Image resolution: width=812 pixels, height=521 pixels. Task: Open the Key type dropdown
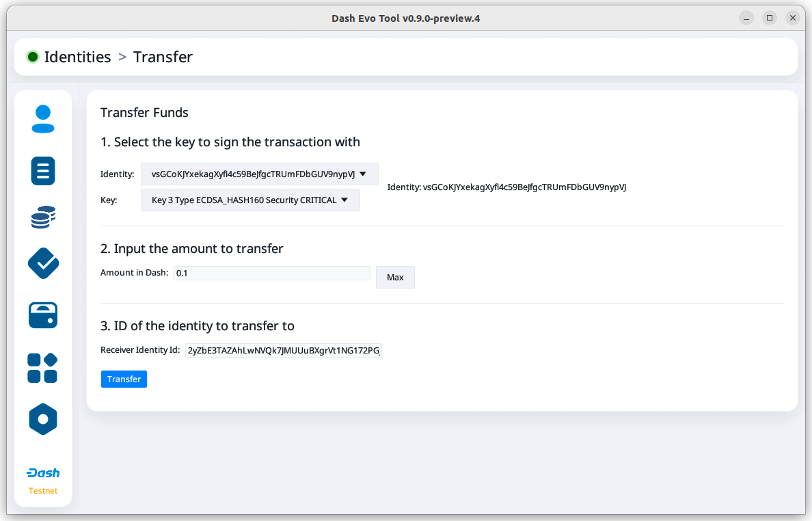[x=250, y=200]
